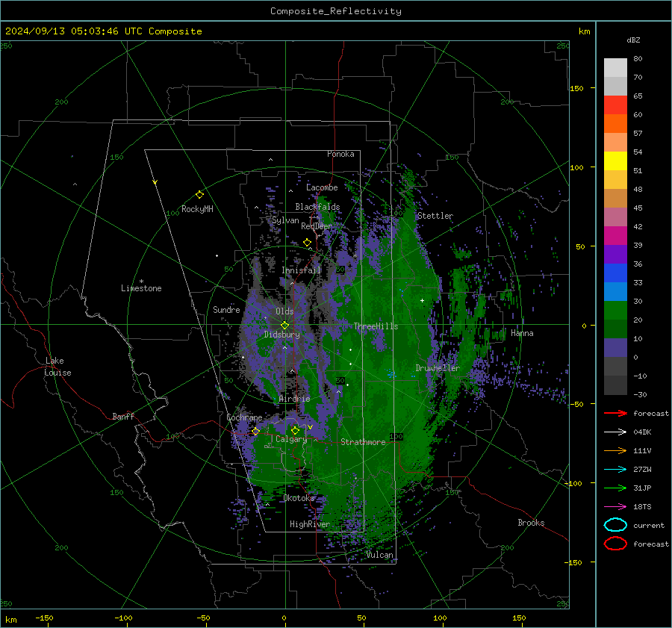The width and height of the screenshot is (672, 628).
Task: Click the -150 tick on bottom axis
Action: click(44, 618)
